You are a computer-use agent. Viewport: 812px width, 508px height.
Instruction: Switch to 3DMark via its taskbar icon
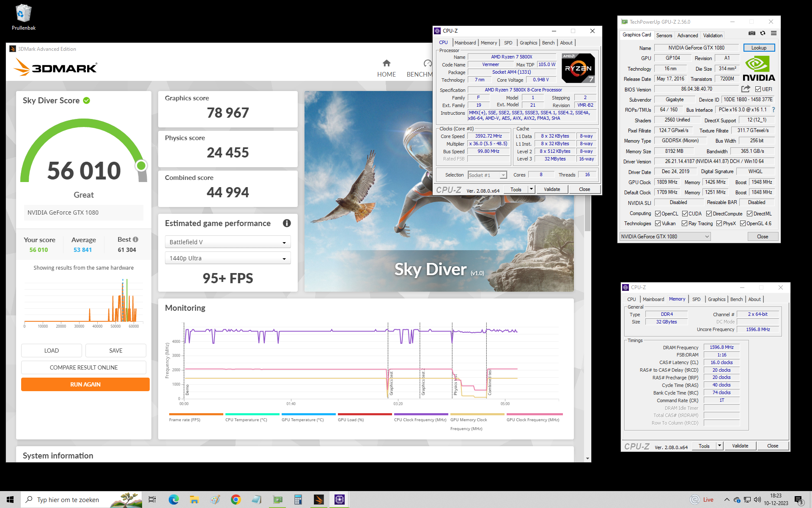tap(319, 500)
